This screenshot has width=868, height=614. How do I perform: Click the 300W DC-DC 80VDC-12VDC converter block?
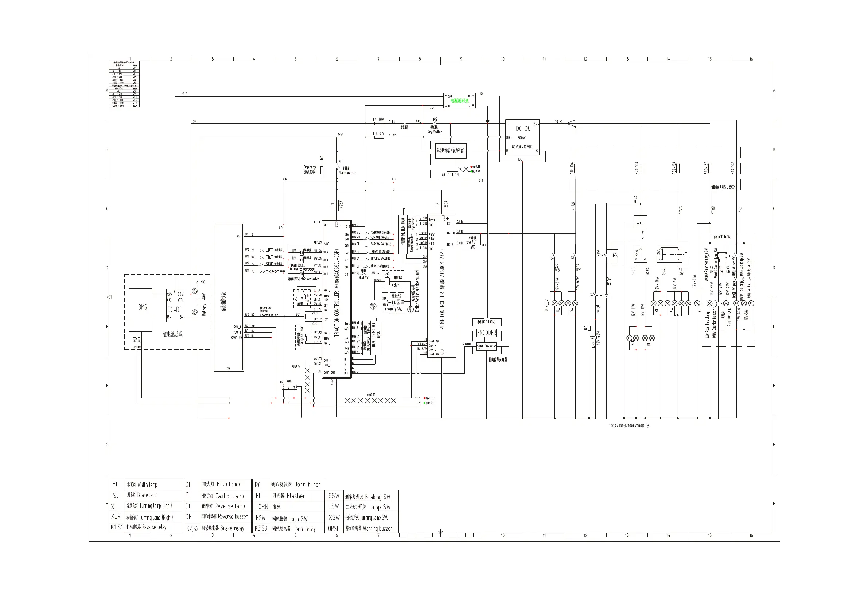522,137
